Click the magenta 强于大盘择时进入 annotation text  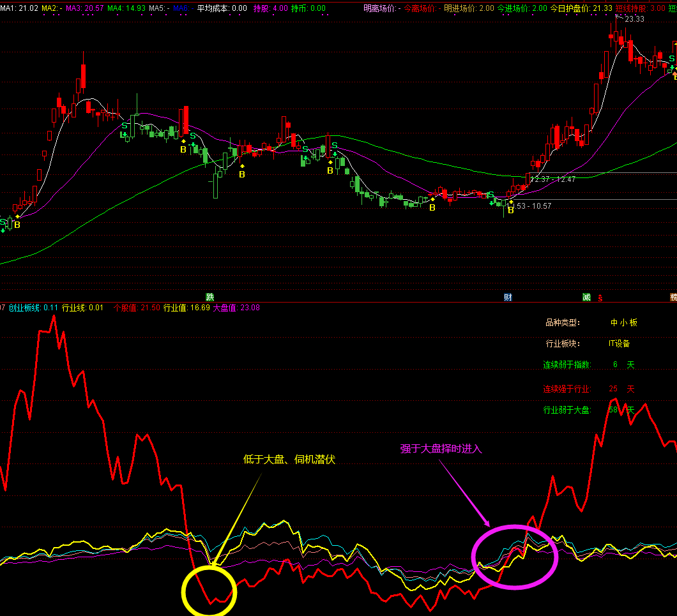441,449
